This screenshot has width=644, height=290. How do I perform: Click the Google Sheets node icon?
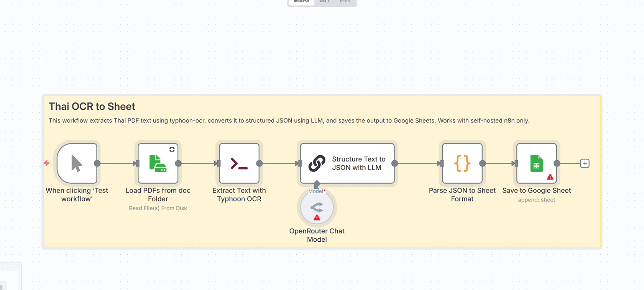pyautogui.click(x=536, y=163)
